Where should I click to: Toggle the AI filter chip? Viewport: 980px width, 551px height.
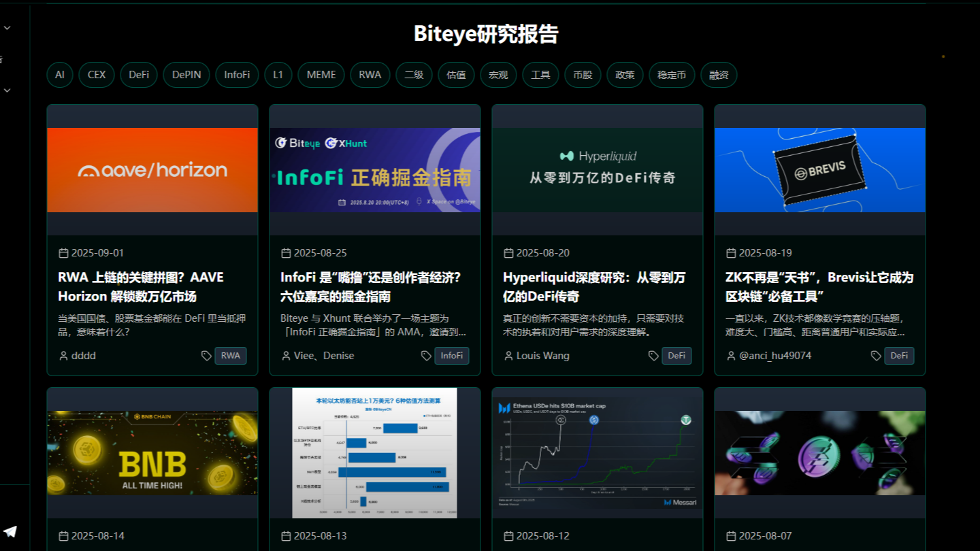[59, 75]
